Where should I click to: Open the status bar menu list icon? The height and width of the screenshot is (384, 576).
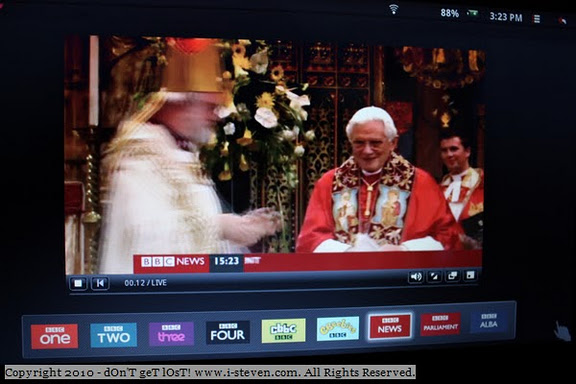[x=537, y=18]
